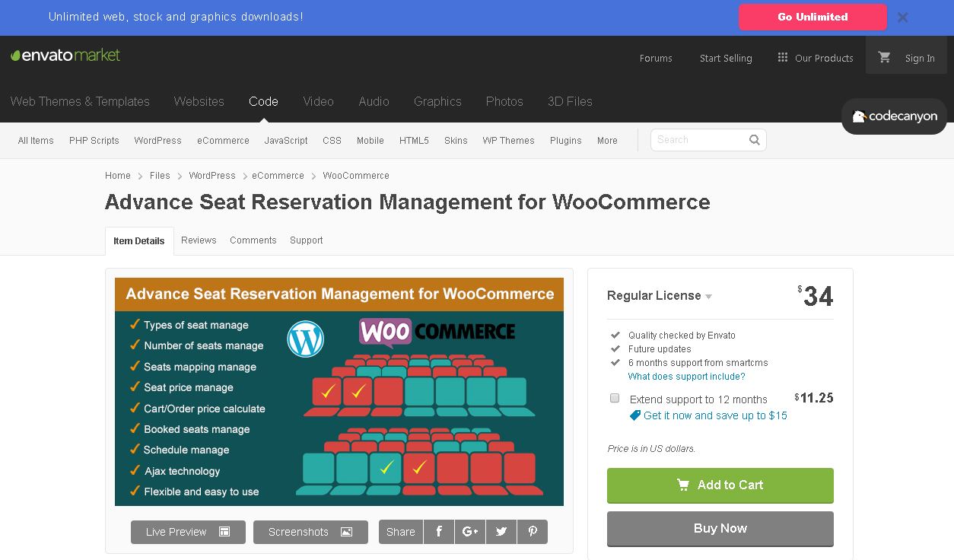The image size is (954, 560).
Task: Click the seat reservation preview image
Action: (x=339, y=391)
